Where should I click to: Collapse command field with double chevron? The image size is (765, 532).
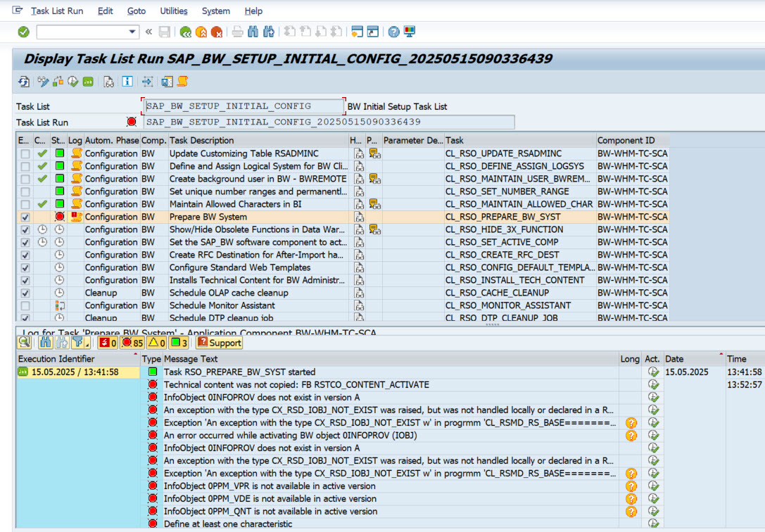point(148,32)
